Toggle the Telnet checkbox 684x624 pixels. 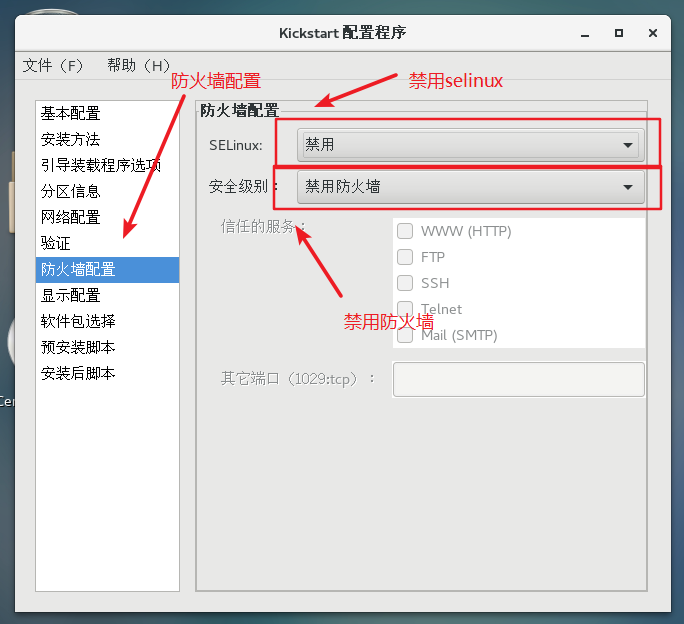click(405, 309)
